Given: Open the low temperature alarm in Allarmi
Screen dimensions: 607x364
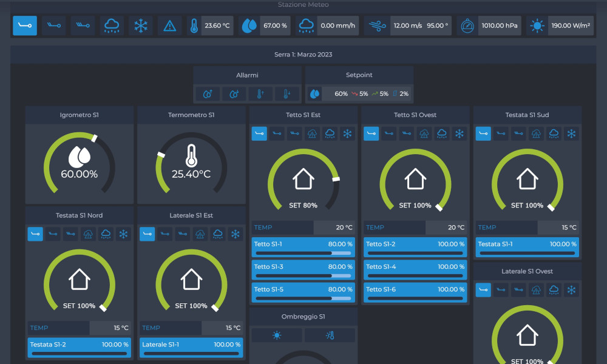Looking at the screenshot, I should point(287,94).
